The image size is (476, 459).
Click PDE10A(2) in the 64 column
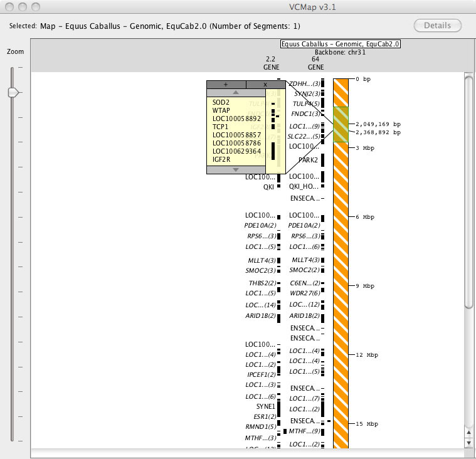click(x=304, y=226)
